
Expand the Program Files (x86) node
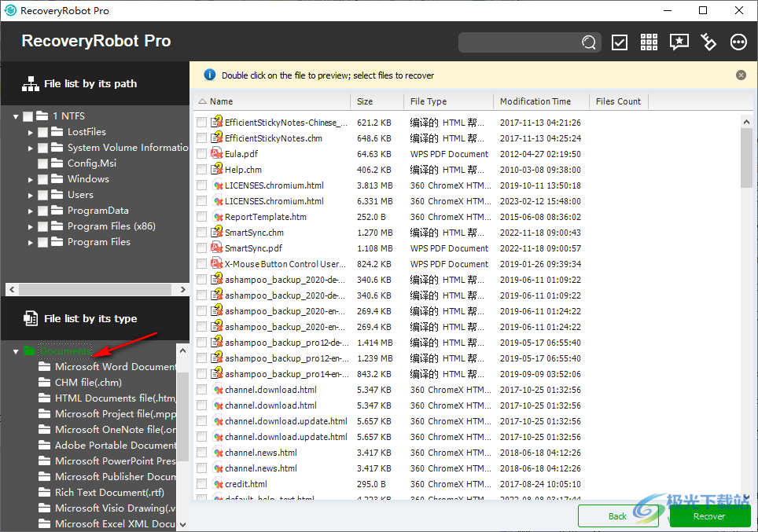(31, 226)
